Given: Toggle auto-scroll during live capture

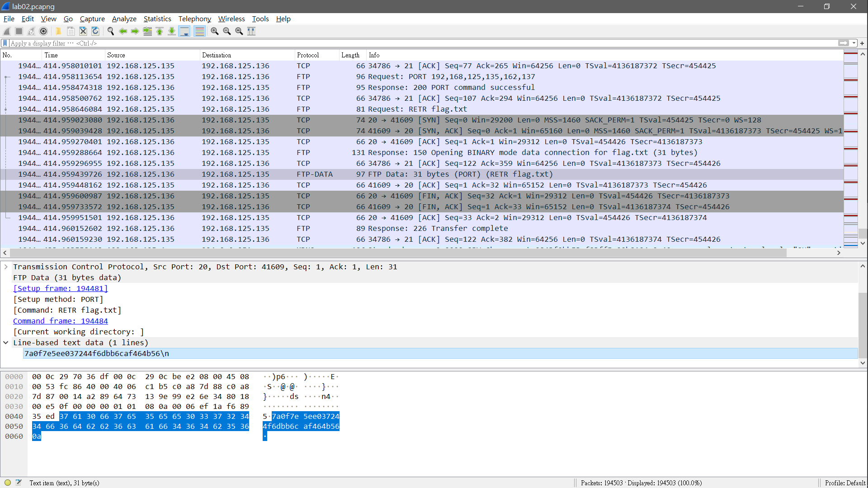Looking at the screenshot, I should pyautogui.click(x=184, y=31).
